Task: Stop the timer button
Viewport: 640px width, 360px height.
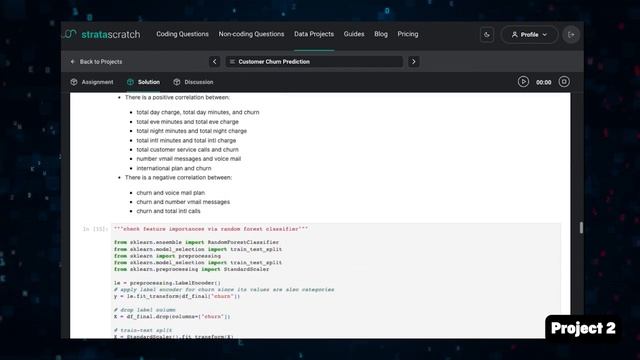Action: [x=564, y=82]
